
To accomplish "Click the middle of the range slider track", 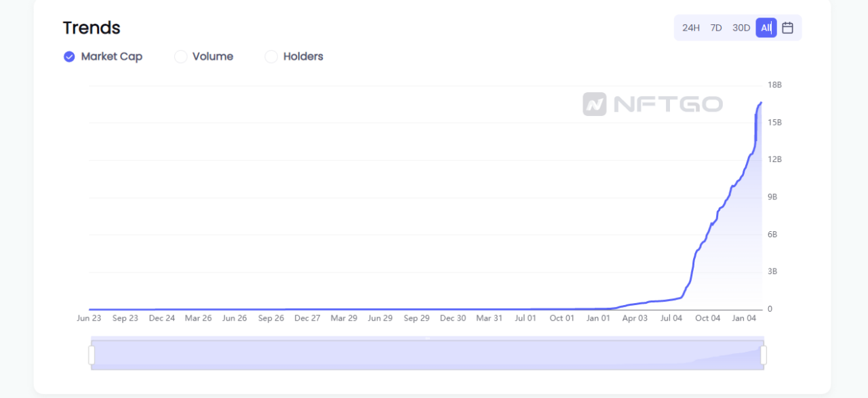I will 427,353.
